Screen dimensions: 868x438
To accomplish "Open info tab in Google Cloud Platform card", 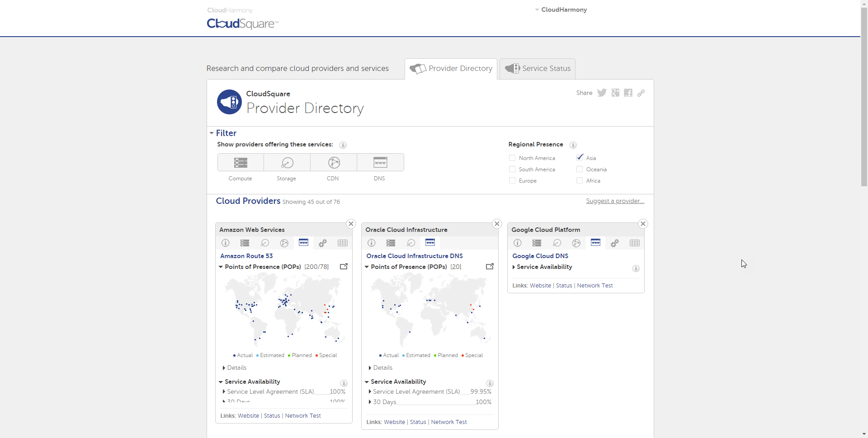I will pos(518,243).
